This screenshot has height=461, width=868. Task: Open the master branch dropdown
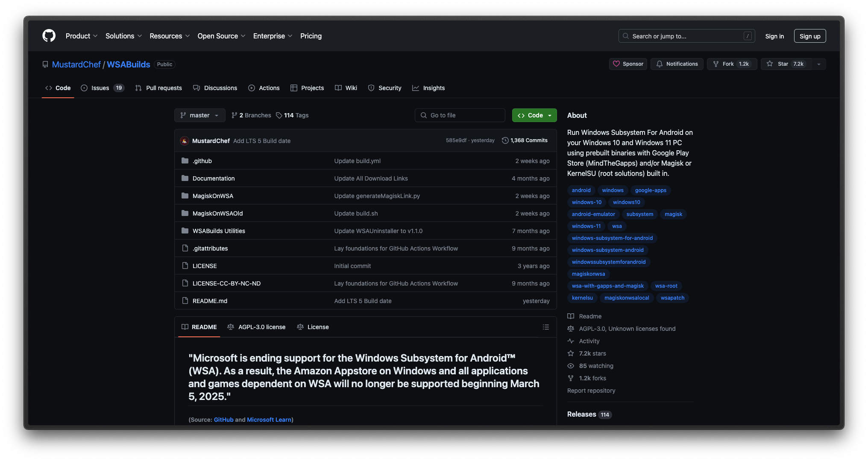coord(199,115)
